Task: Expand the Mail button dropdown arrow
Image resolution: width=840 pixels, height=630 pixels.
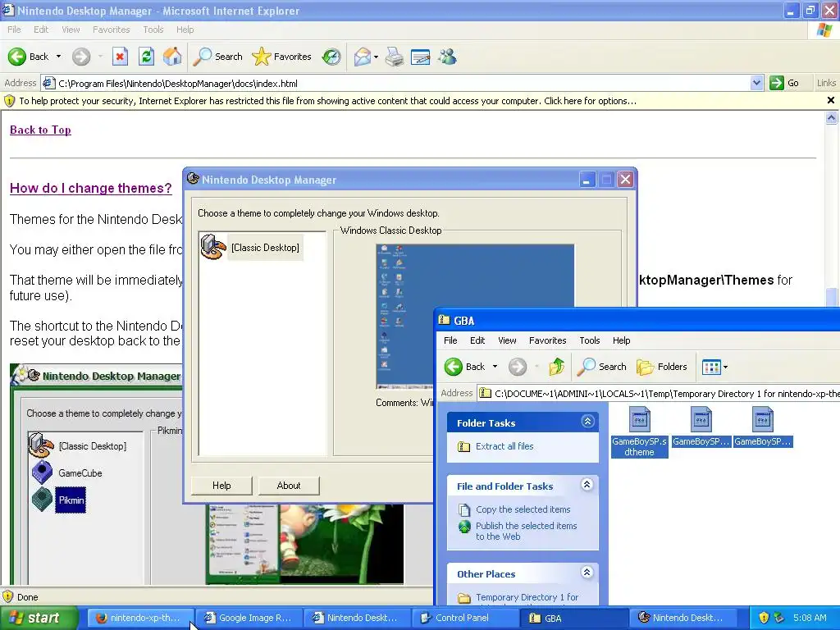Action: point(376,57)
